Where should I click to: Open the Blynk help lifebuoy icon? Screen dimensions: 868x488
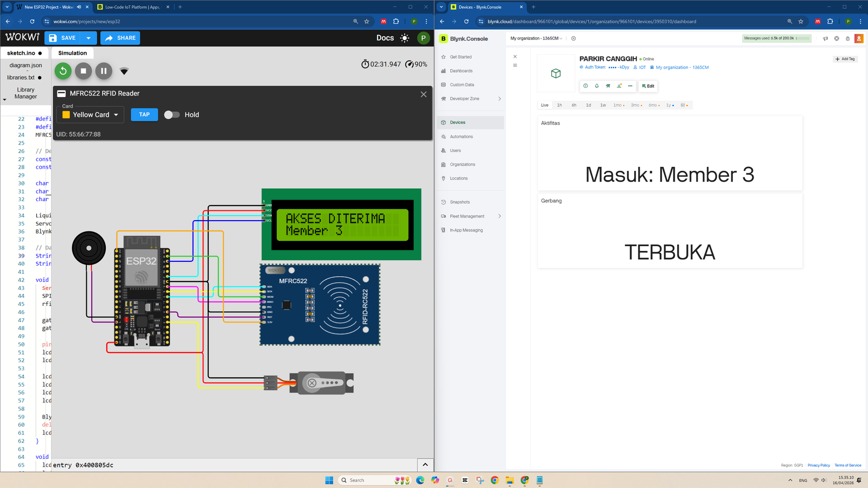pos(837,38)
